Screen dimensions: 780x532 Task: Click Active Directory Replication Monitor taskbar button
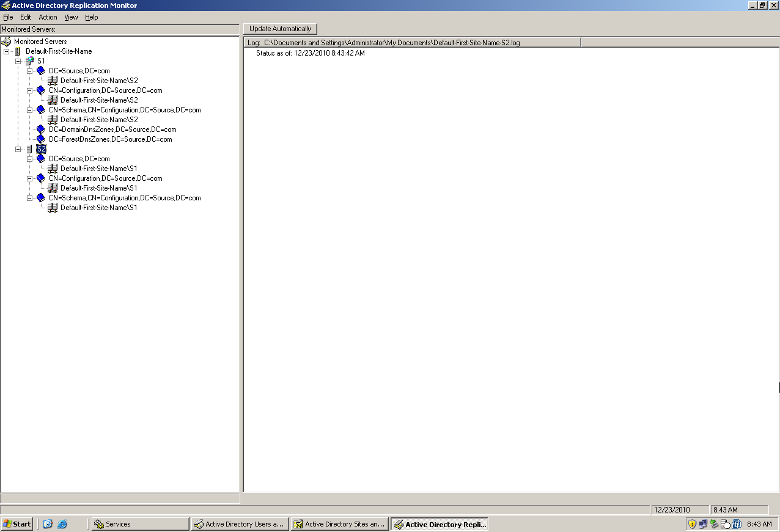[440, 524]
